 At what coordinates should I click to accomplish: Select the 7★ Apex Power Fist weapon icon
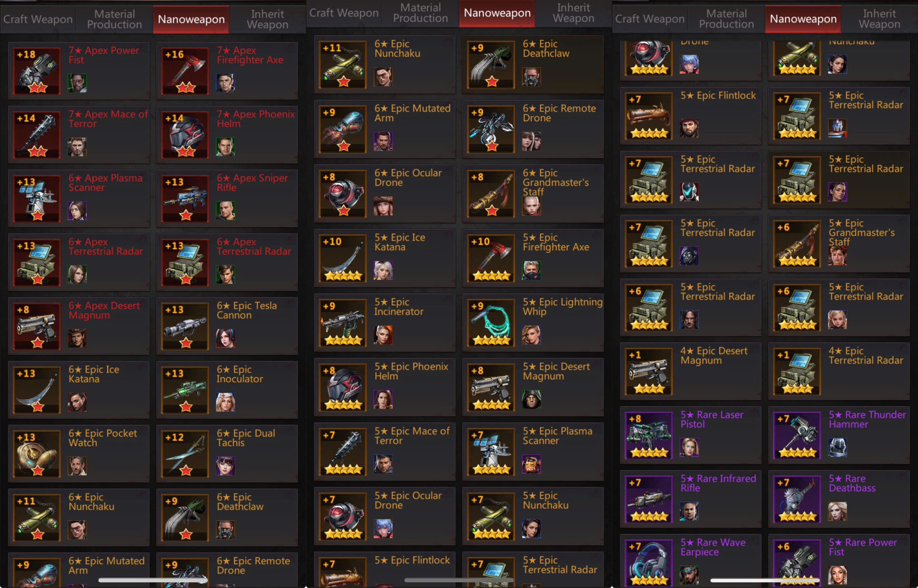37,71
